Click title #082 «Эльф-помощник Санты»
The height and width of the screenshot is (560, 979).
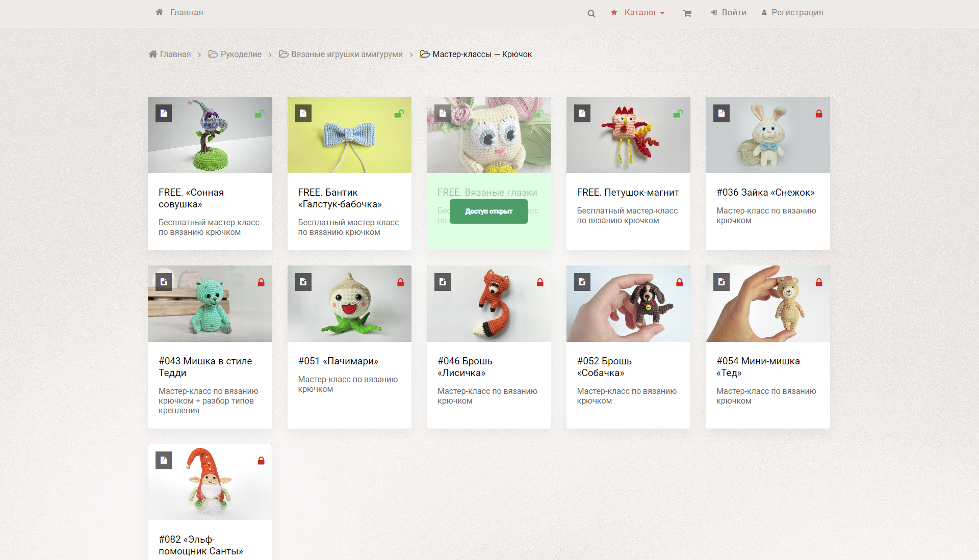[x=201, y=545]
